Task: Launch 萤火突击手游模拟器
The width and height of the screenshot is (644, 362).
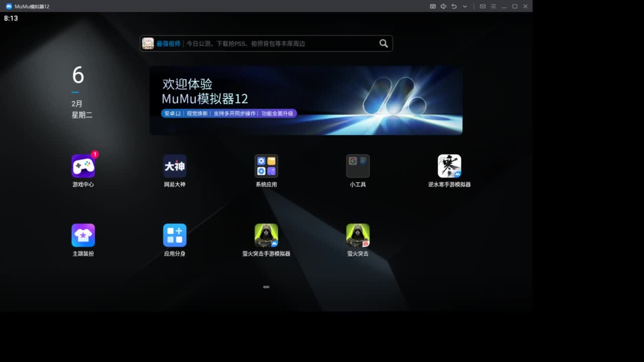Action: (x=266, y=235)
